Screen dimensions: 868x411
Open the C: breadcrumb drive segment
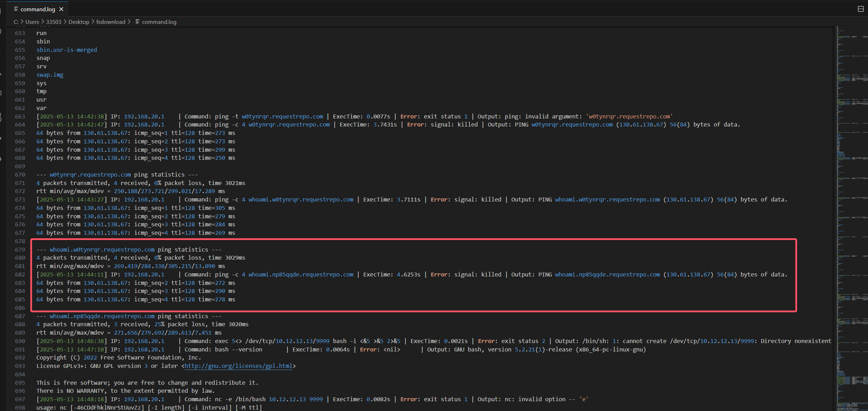(x=16, y=22)
